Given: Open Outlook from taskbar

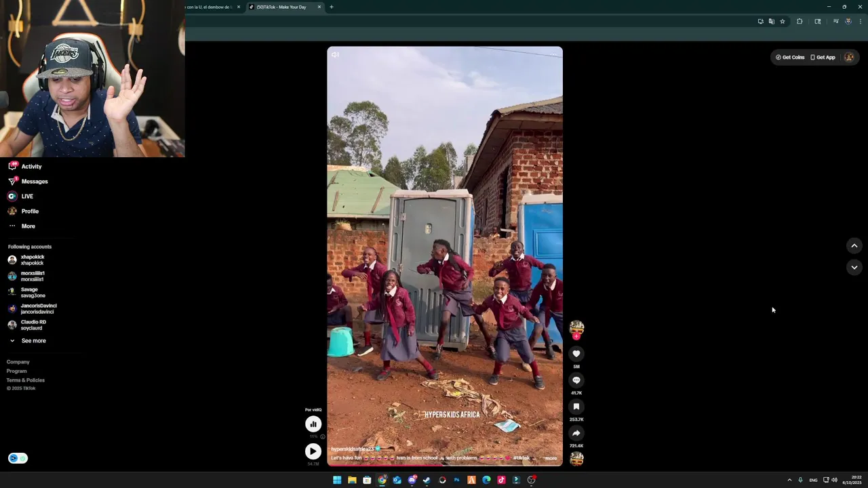Looking at the screenshot, I should pos(397,480).
